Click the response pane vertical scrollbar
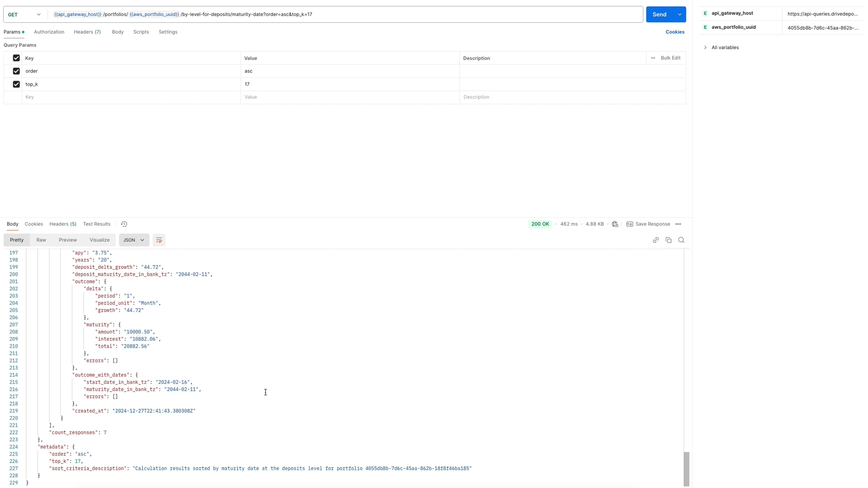868x488 pixels. point(686,469)
